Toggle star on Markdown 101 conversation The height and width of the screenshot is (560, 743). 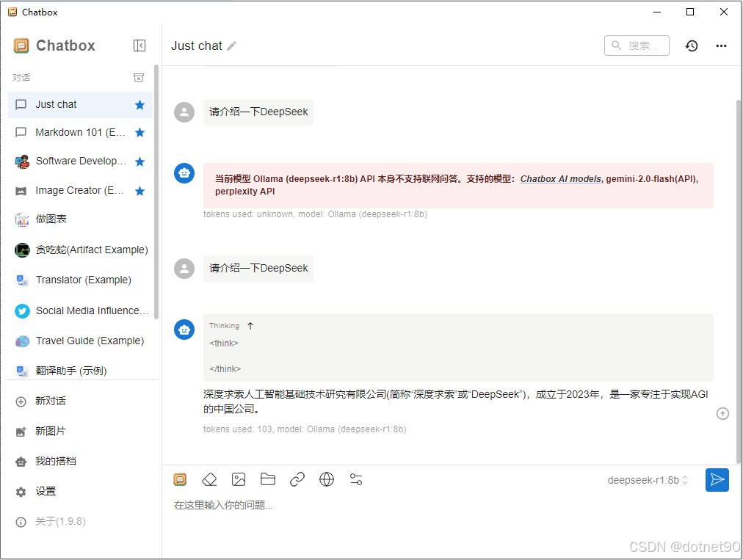(139, 132)
